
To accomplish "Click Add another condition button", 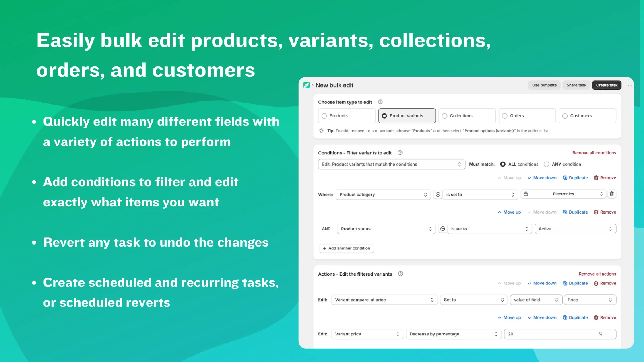I will (x=347, y=249).
